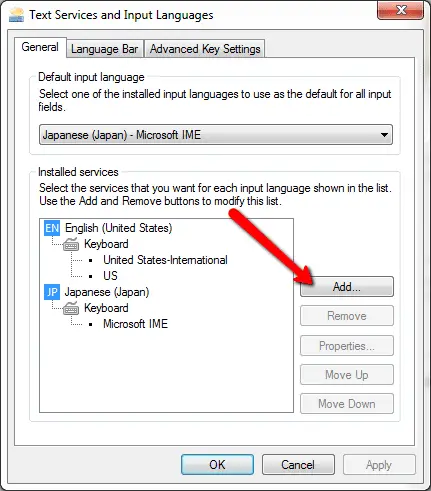Open the Advanced Key Settings tab
This screenshot has width=431, height=491.
coord(205,49)
